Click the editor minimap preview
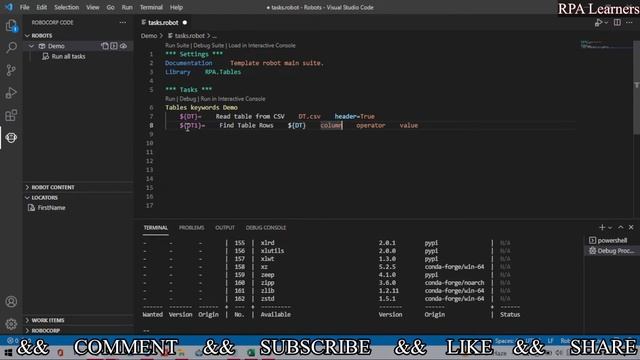Viewport: 640px width, 360px height. point(606,44)
